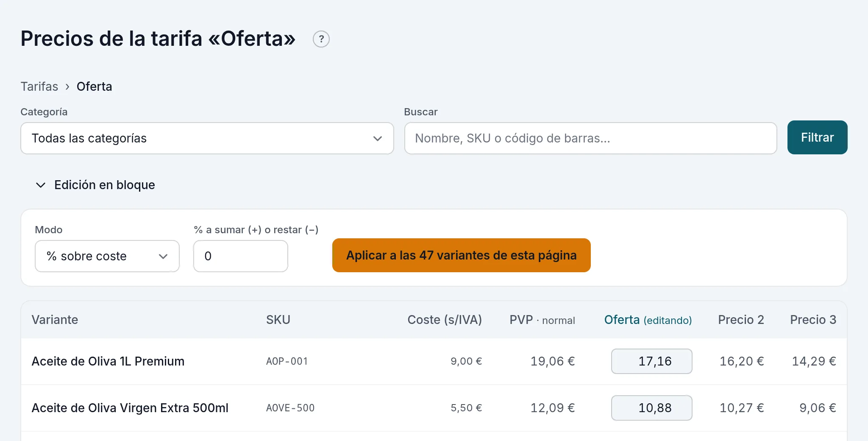Click the Variante column header
868x441 pixels.
(55, 320)
